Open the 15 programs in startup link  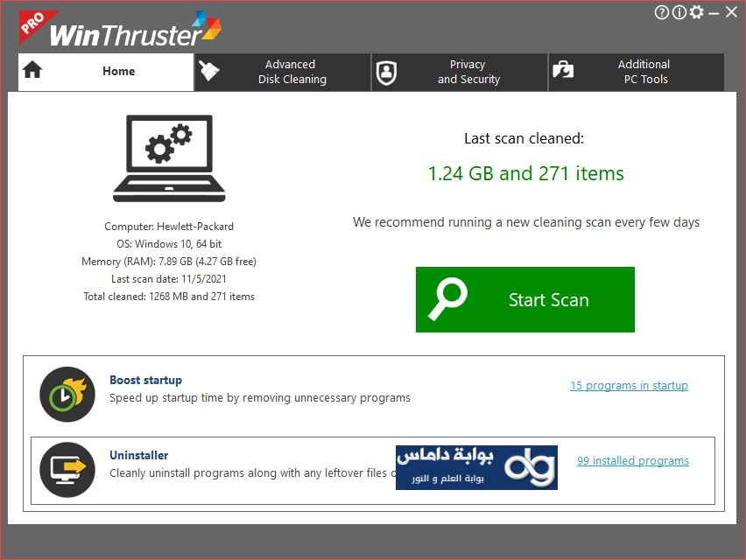point(629,386)
